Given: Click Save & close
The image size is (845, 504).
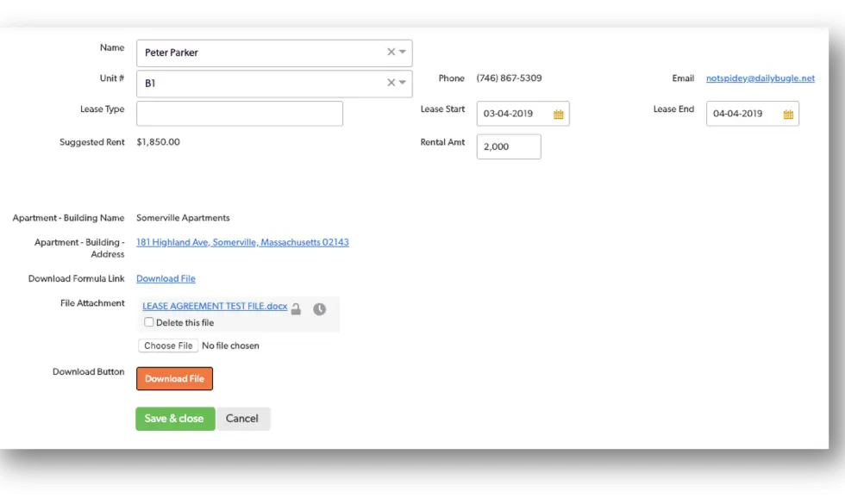Looking at the screenshot, I should tap(175, 419).
